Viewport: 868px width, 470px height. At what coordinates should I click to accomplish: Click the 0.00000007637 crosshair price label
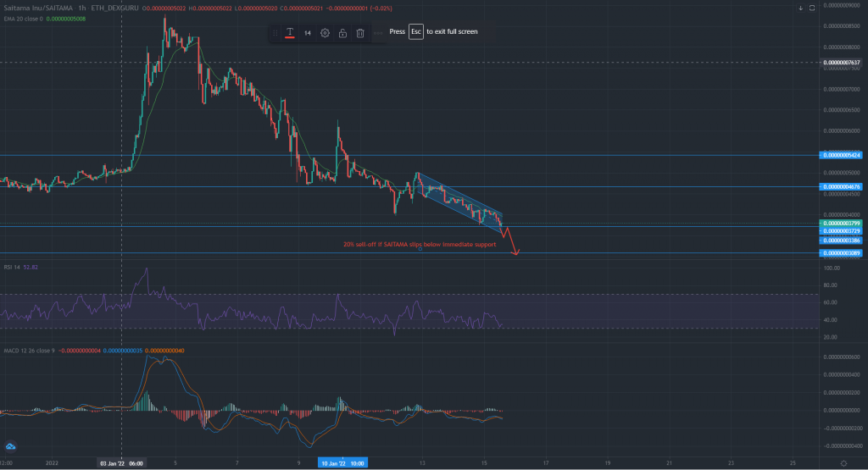(x=842, y=63)
